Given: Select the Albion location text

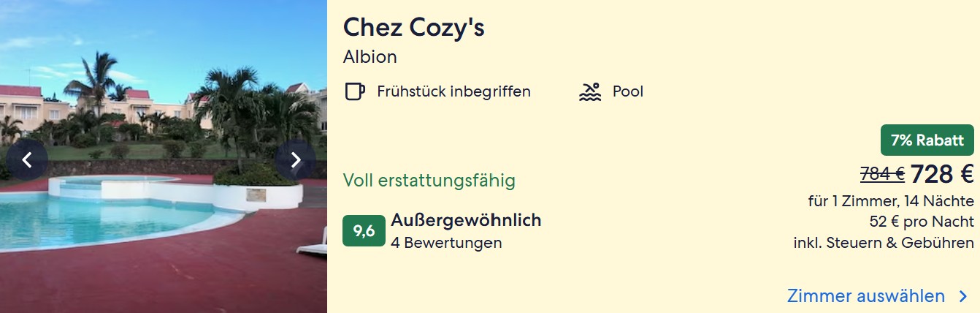Looking at the screenshot, I should point(370,57).
